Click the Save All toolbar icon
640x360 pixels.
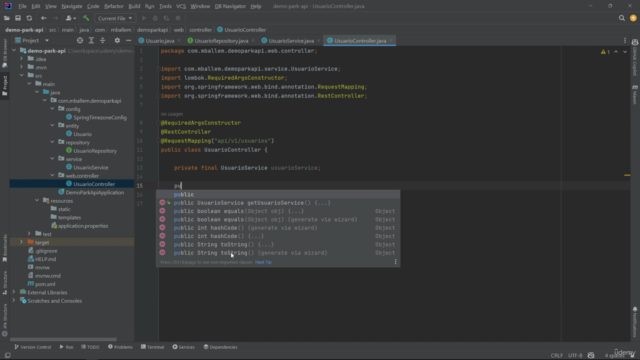(18, 18)
